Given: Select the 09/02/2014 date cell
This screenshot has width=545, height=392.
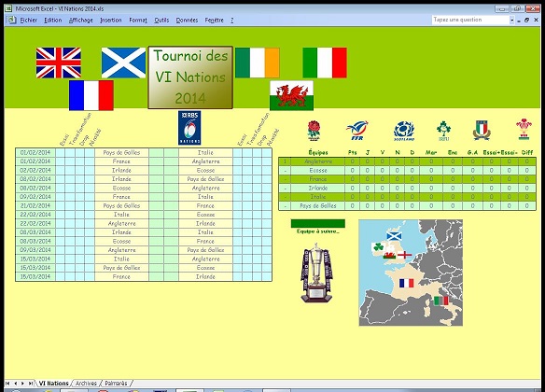Looking at the screenshot, I should [35, 197].
